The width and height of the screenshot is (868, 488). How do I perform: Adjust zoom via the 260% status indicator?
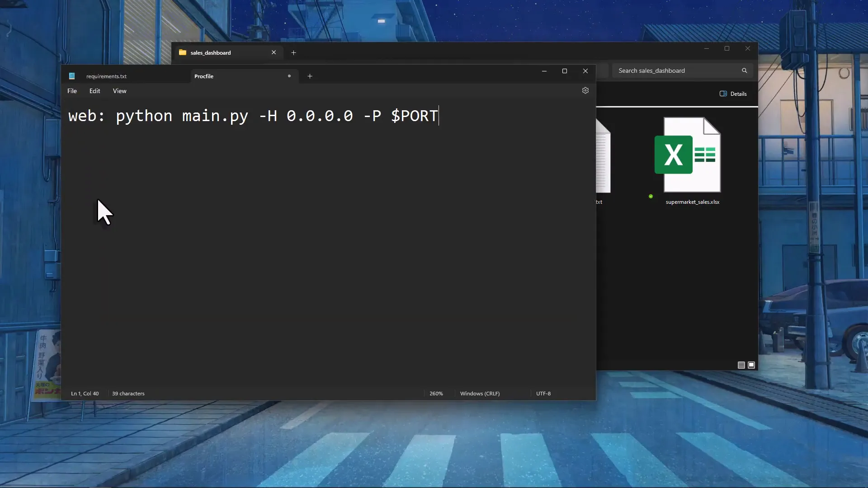(436, 394)
